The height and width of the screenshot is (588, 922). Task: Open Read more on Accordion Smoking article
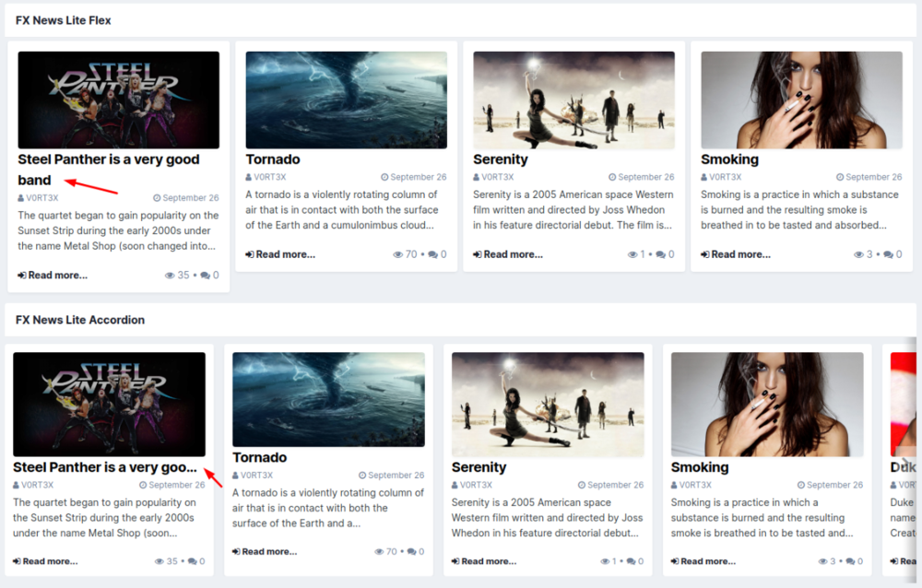click(703, 561)
